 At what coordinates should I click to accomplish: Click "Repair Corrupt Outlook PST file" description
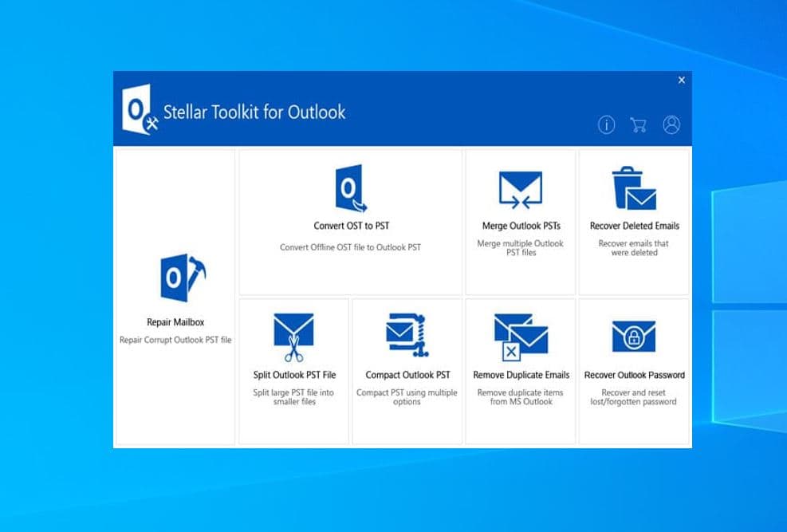[175, 340]
